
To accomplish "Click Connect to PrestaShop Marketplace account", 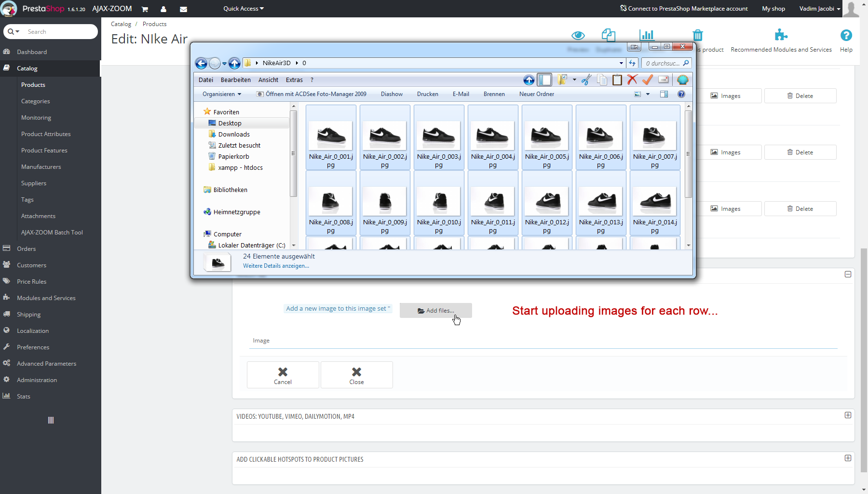I will tap(684, 9).
